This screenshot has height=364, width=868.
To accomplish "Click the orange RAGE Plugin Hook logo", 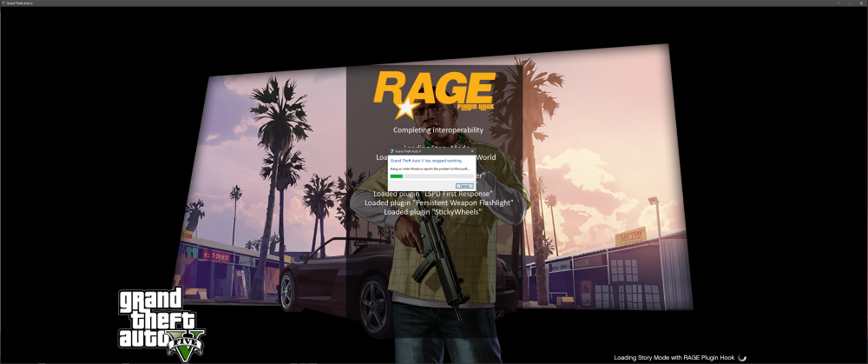I will (x=435, y=94).
